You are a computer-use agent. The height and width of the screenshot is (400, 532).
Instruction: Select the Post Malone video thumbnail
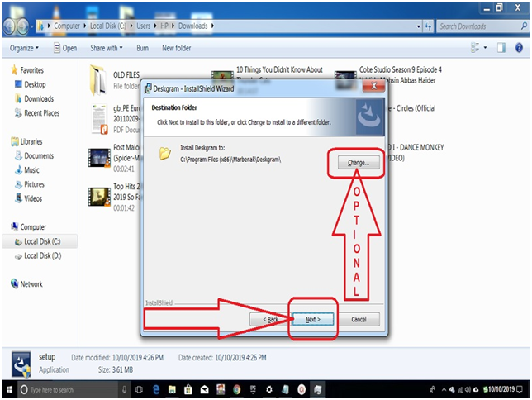point(99,158)
